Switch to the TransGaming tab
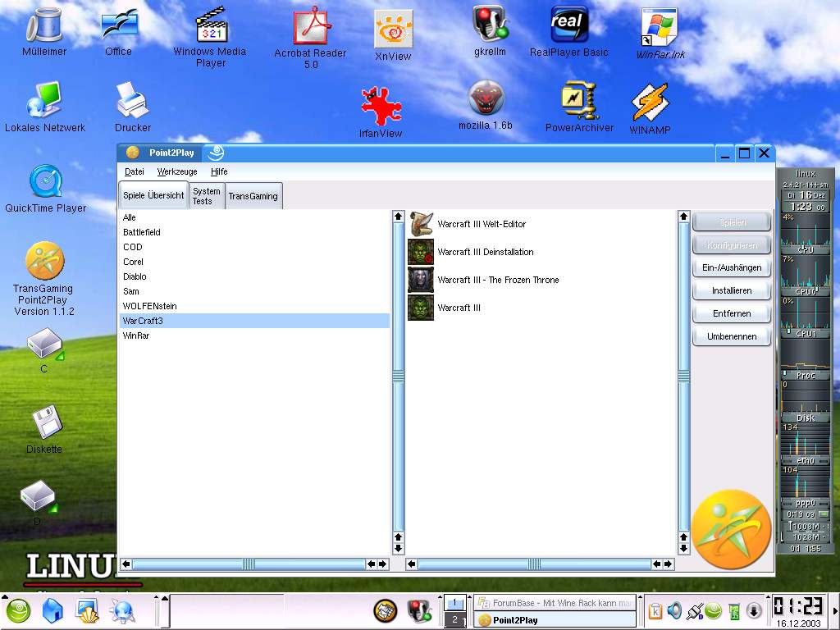This screenshot has height=630, width=840. click(253, 196)
